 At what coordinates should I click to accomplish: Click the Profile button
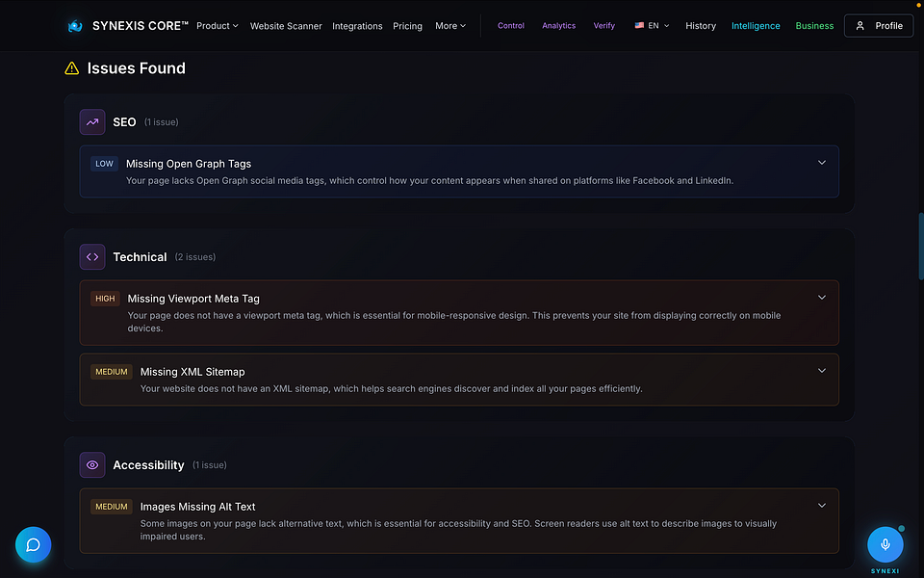(879, 26)
